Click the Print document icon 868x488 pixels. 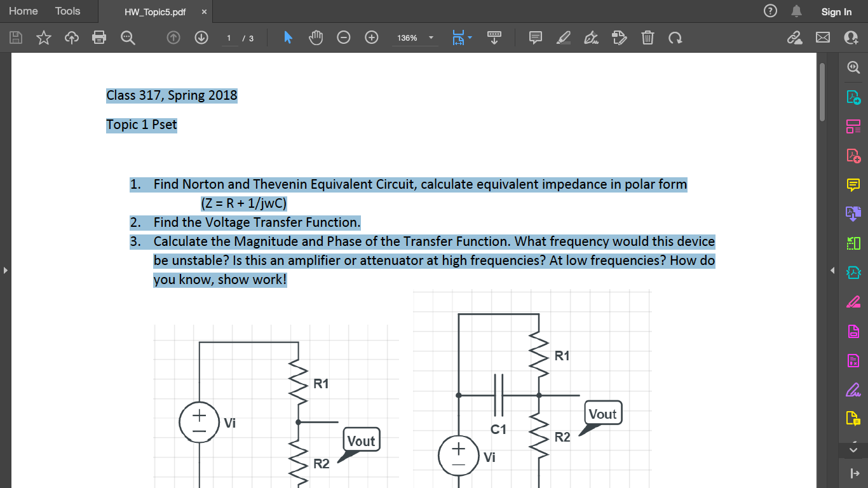tap(99, 37)
